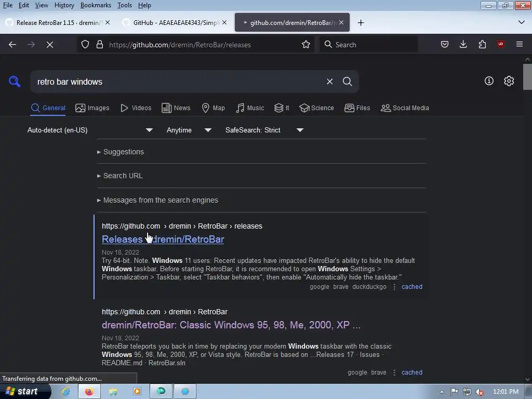
Task: Open the View menu
Action: point(42,5)
